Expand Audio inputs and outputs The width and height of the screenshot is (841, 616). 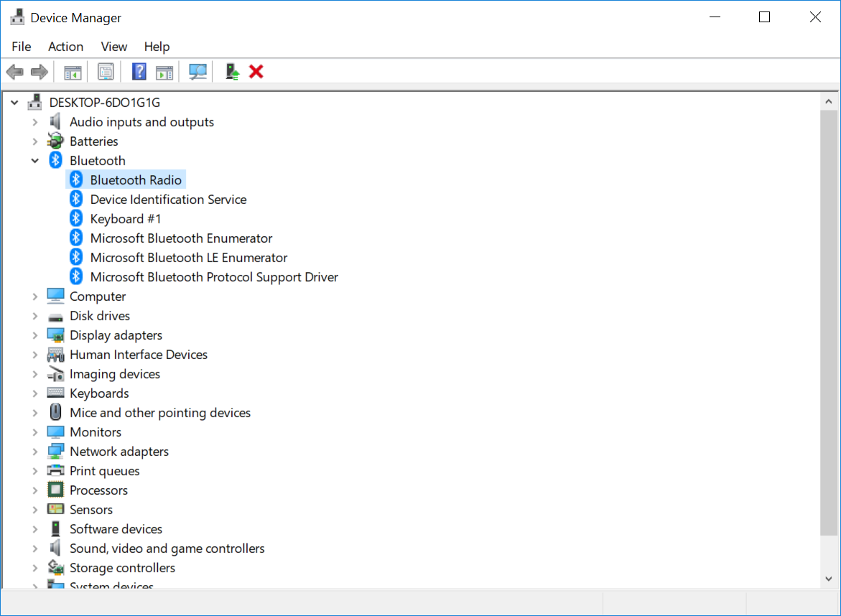pos(35,122)
